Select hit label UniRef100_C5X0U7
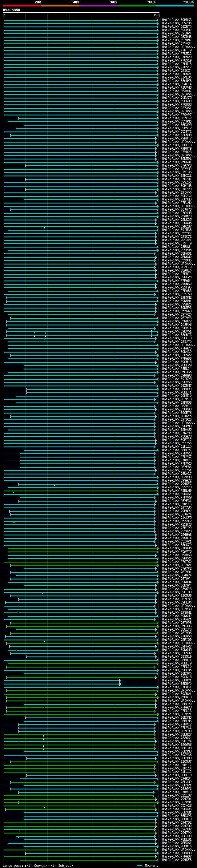The height and width of the screenshot is (868, 197). pos(176,91)
